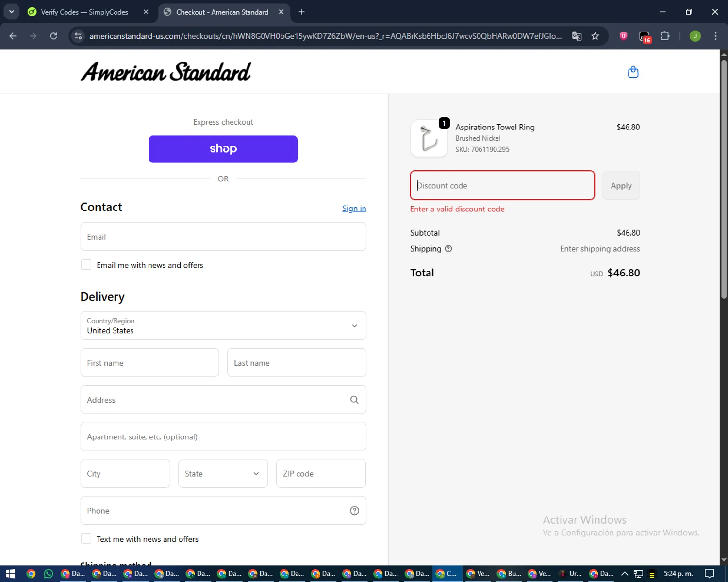Open the Extensions puzzle icon
The image size is (728, 582).
tap(665, 36)
